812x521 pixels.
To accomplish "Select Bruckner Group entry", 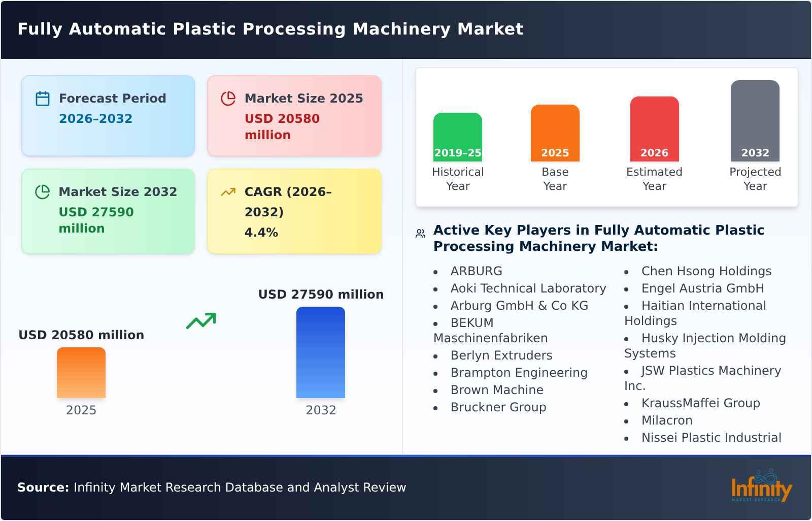I will pos(498,407).
